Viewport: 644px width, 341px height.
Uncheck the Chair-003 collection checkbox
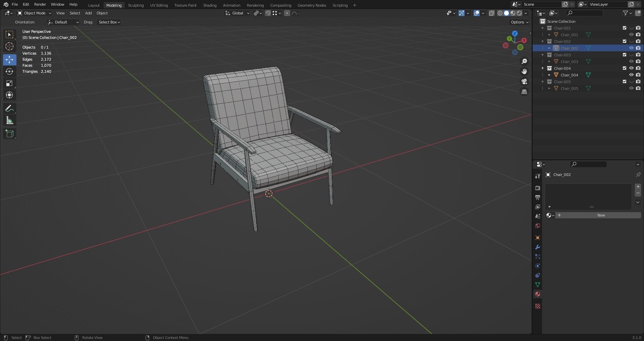[625, 55]
